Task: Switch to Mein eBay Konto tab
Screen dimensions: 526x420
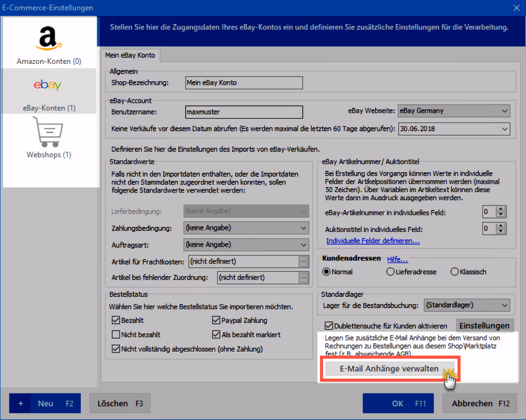Action: point(130,55)
